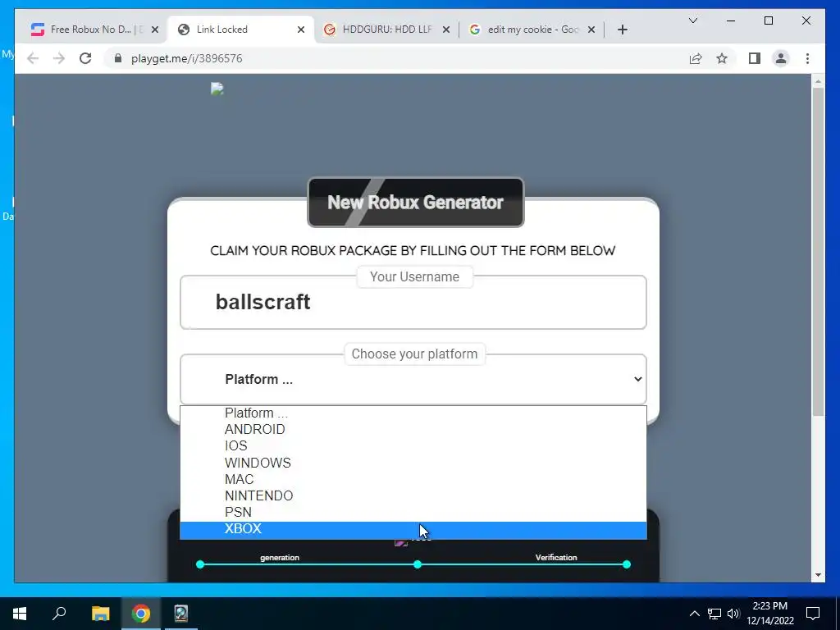
Task: Open the network tray icon
Action: coord(714,614)
